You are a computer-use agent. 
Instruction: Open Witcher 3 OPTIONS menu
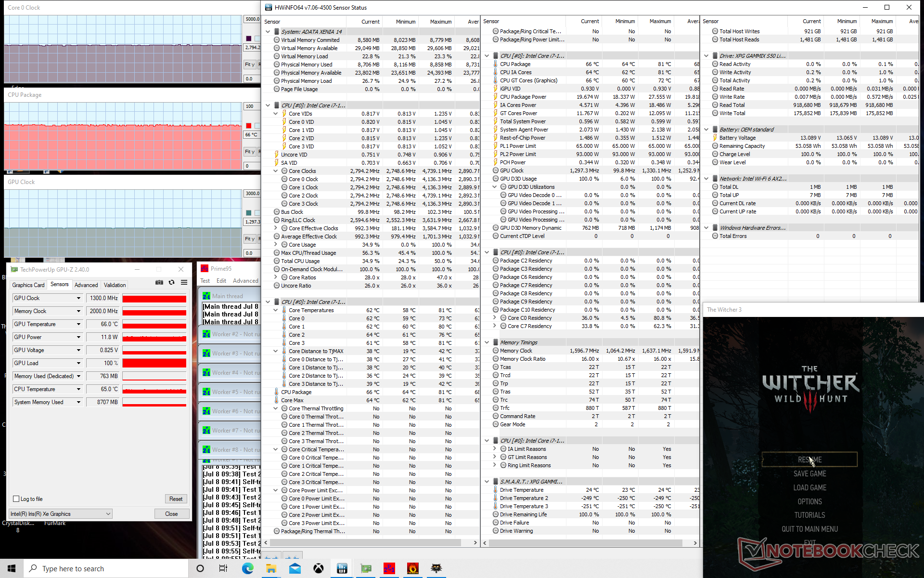pos(809,501)
